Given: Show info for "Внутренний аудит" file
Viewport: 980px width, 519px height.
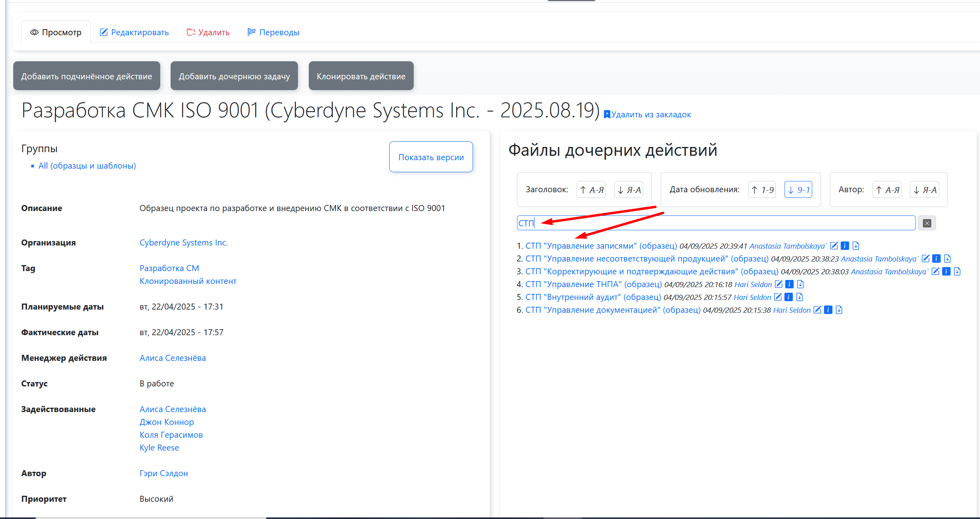Looking at the screenshot, I should coord(789,297).
